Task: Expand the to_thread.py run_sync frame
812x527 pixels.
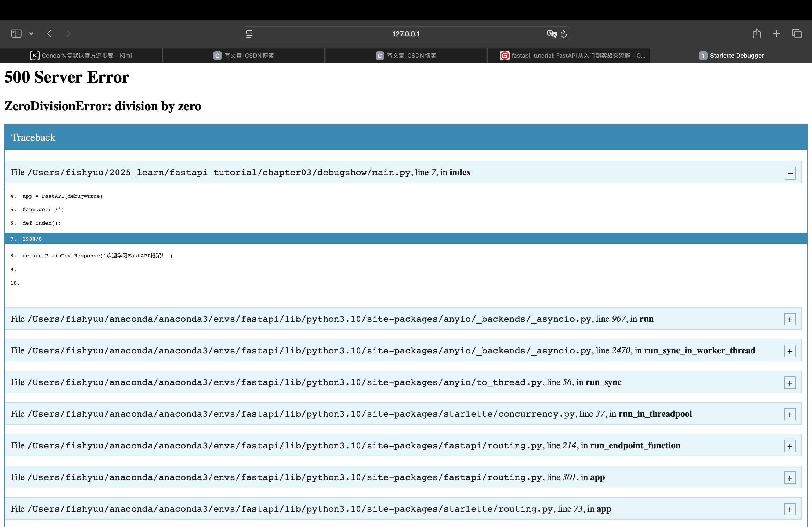Action: (x=790, y=383)
